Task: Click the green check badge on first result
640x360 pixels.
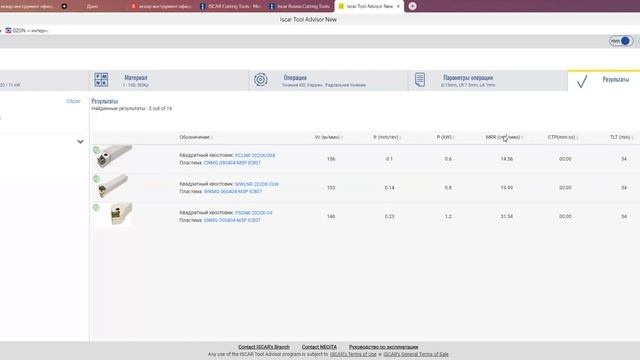Action: tap(96, 150)
